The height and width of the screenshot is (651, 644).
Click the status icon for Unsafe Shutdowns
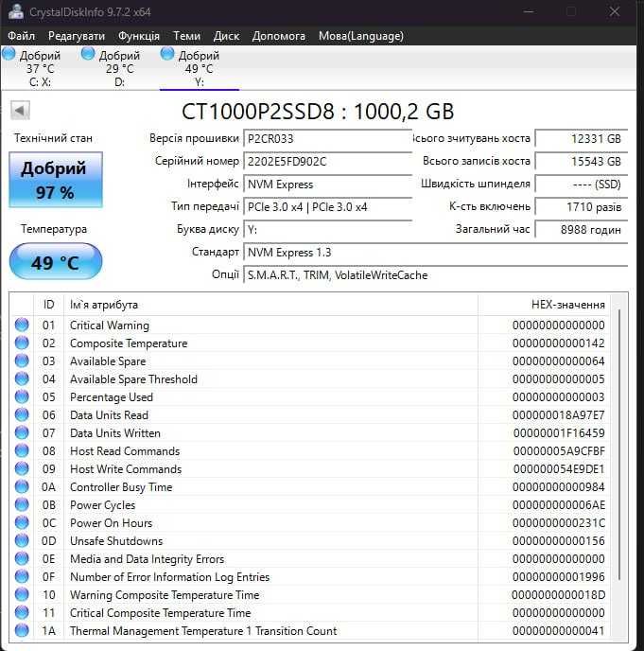point(22,541)
